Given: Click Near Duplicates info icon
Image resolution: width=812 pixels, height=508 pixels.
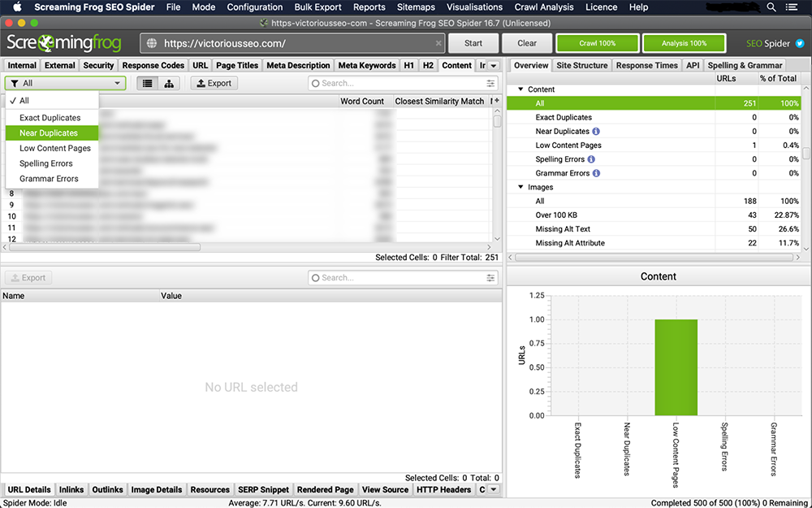Looking at the screenshot, I should (x=596, y=131).
